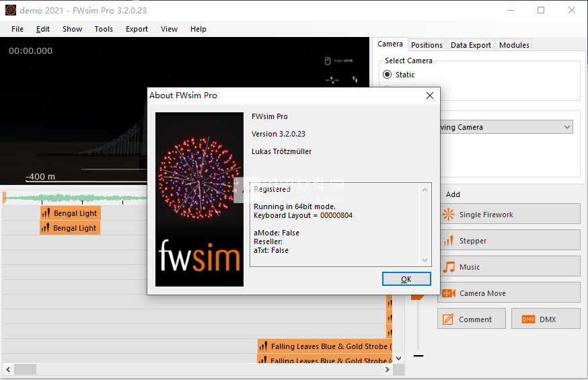Add a DMX cue
The image size is (588, 380).
coord(546,319)
